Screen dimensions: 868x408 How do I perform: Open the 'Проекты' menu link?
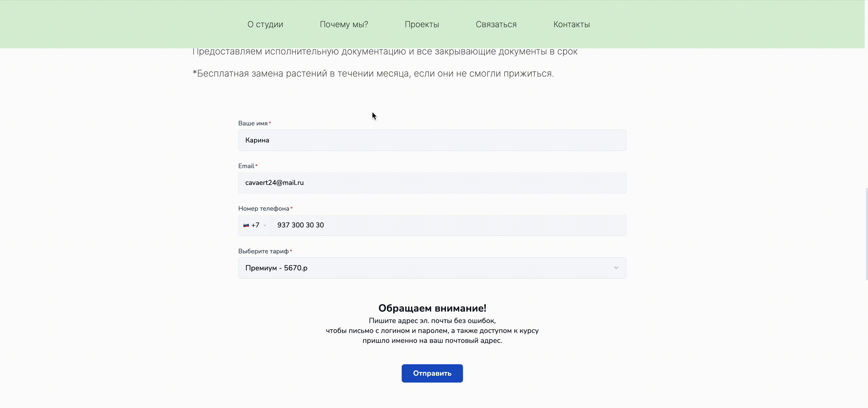(422, 24)
